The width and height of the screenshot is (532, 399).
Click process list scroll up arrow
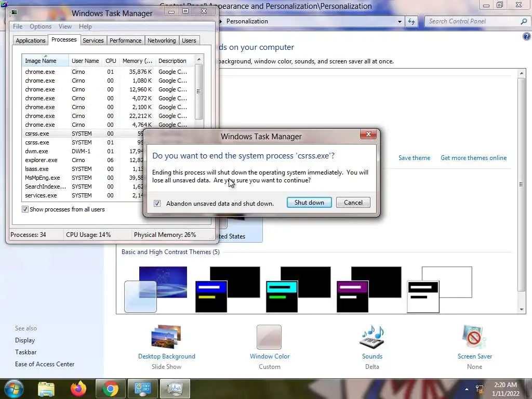199,59
